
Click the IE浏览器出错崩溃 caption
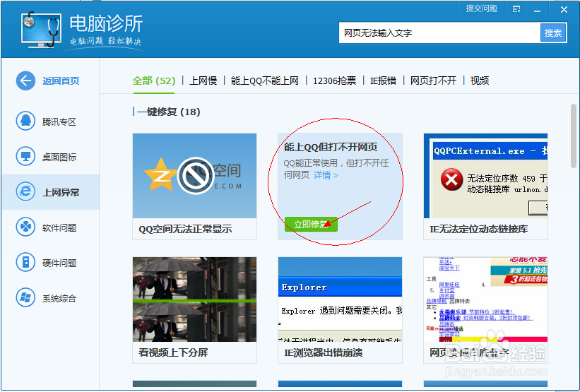coord(324,352)
